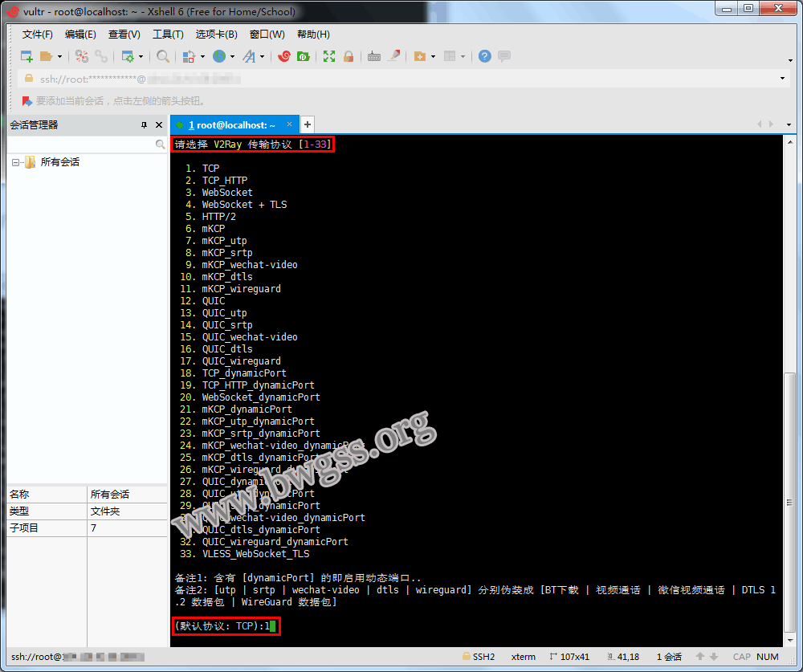The height and width of the screenshot is (672, 803).
Task: Click the New Session toolbar icon
Action: (x=26, y=56)
